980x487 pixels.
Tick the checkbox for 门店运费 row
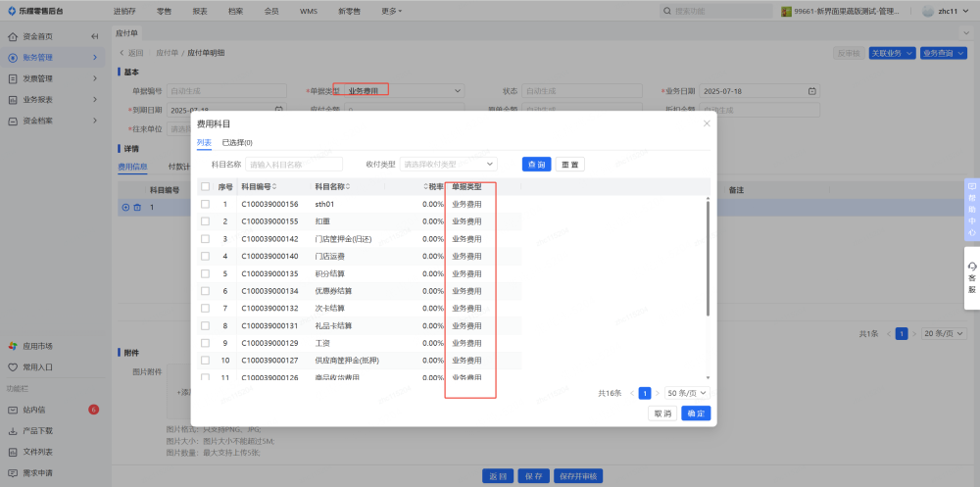pyautogui.click(x=205, y=256)
